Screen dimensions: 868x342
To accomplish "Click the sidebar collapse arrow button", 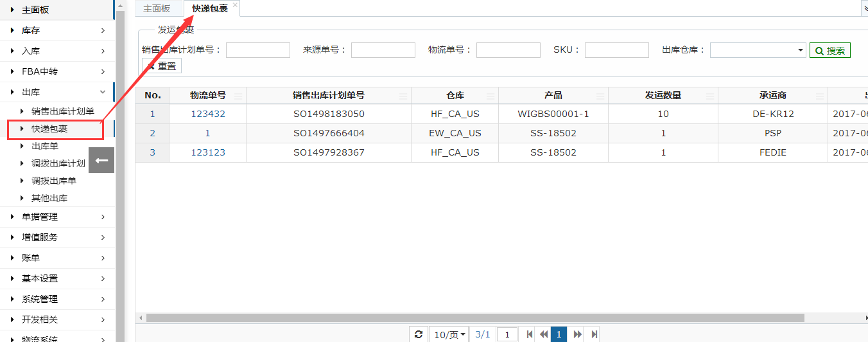I will [x=101, y=160].
